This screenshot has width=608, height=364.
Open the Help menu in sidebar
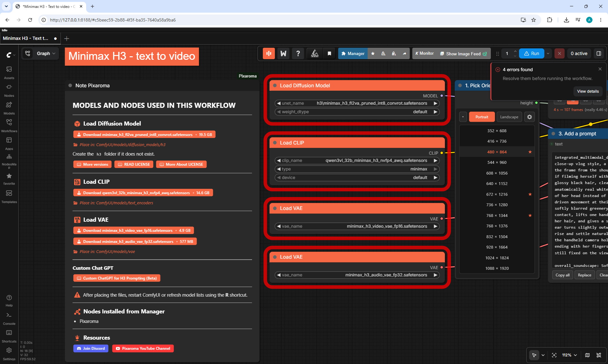(x=9, y=301)
